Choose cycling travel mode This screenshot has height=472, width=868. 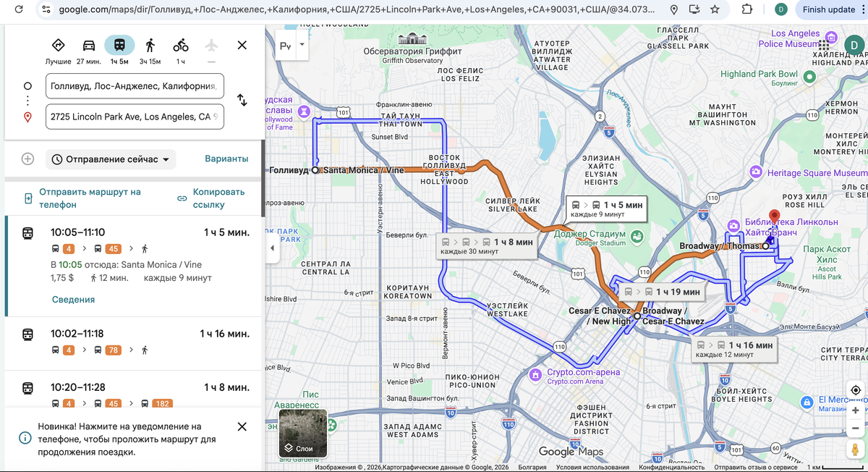click(x=181, y=46)
